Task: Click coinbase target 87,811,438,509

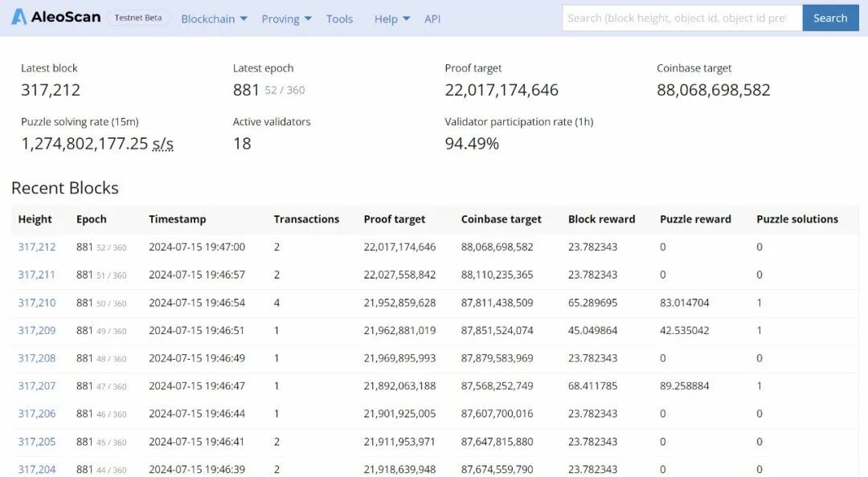Action: pos(497,303)
